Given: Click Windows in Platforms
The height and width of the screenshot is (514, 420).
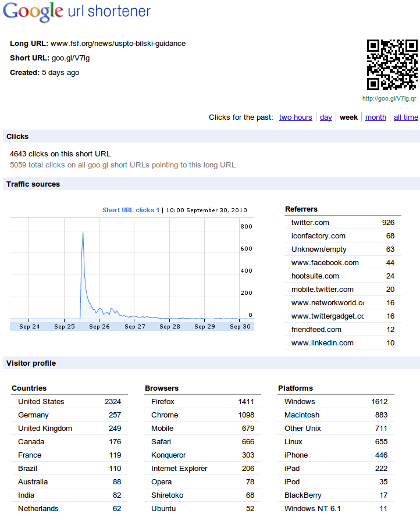Looking at the screenshot, I should pos(336,402).
